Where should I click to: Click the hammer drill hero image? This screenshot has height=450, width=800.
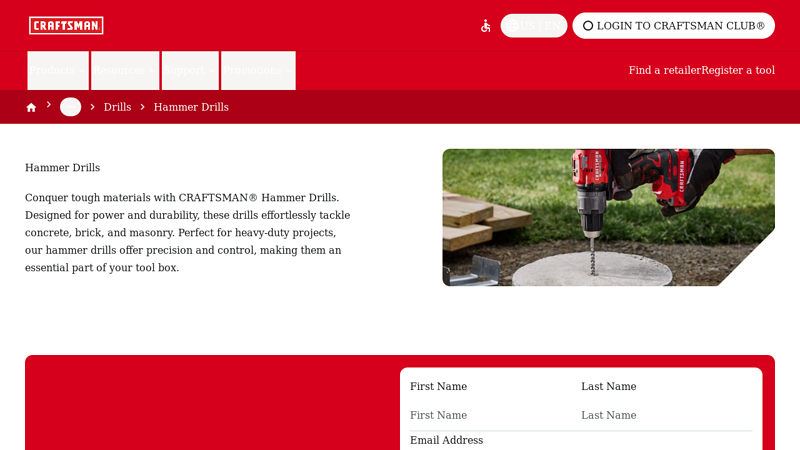(x=608, y=217)
